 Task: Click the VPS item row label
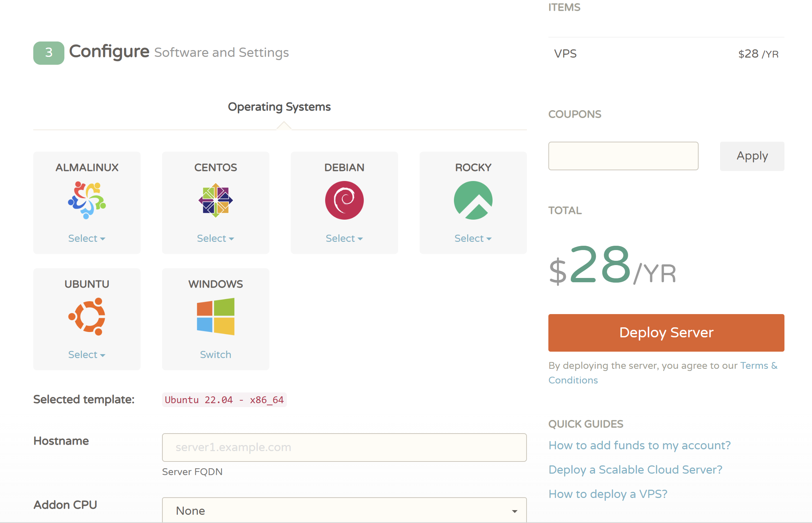coord(565,54)
